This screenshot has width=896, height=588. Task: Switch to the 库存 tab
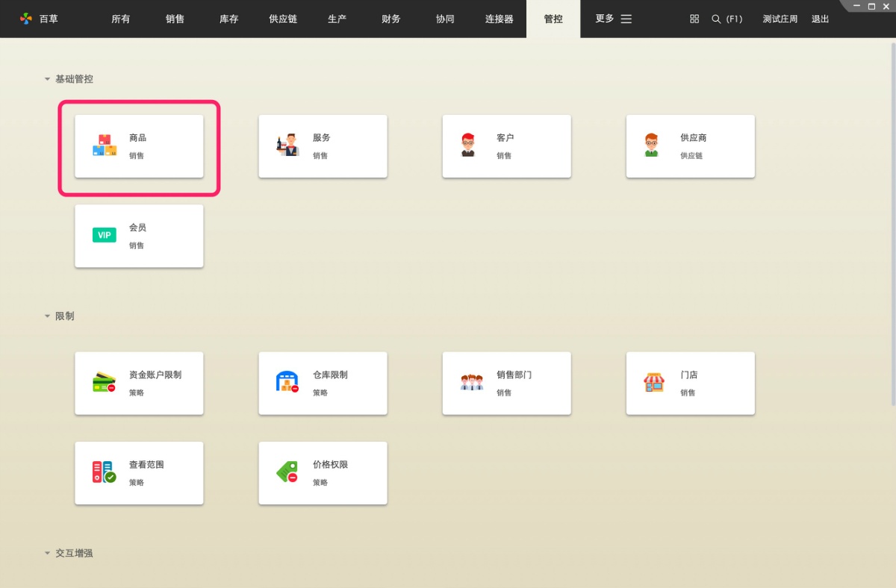coord(228,19)
